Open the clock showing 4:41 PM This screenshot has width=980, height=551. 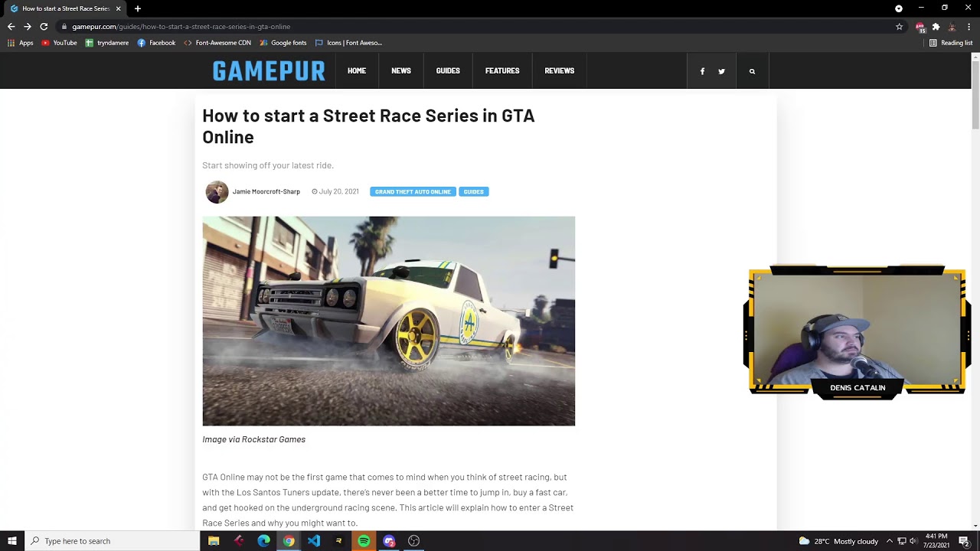click(x=936, y=541)
